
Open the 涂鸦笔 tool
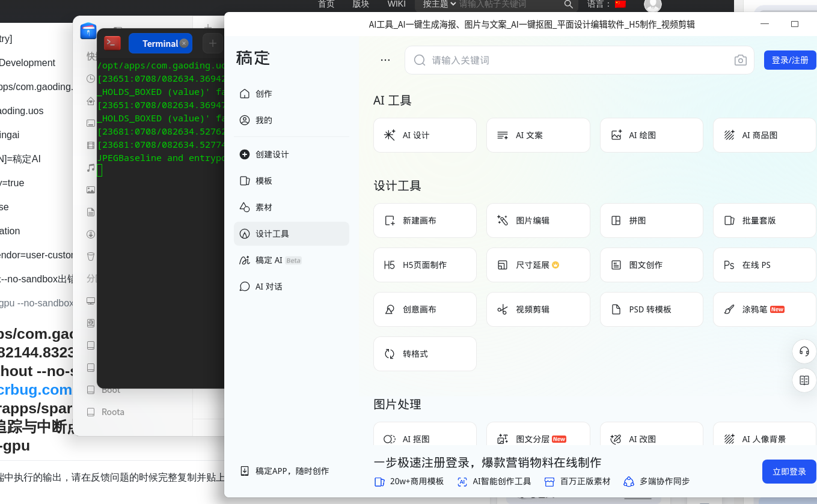765,309
